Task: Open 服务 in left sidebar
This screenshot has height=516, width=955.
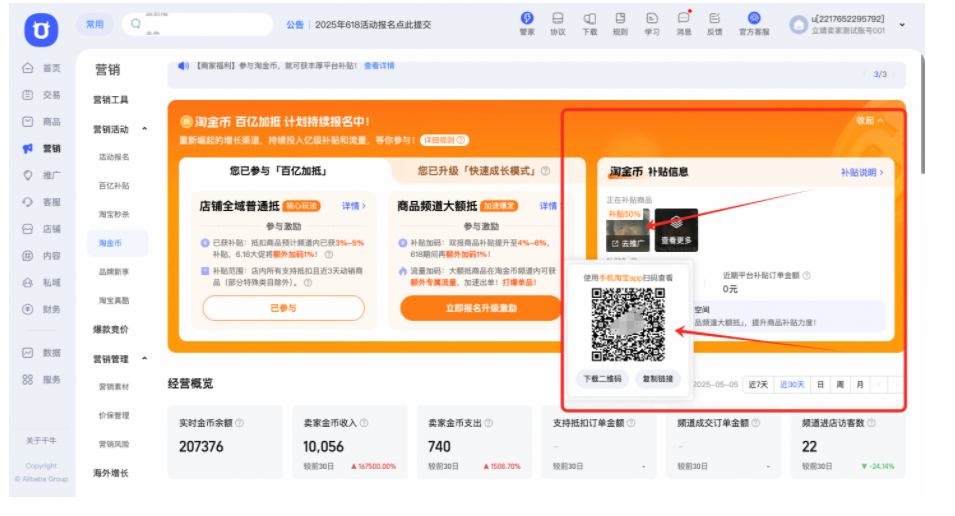Action: [x=41, y=380]
